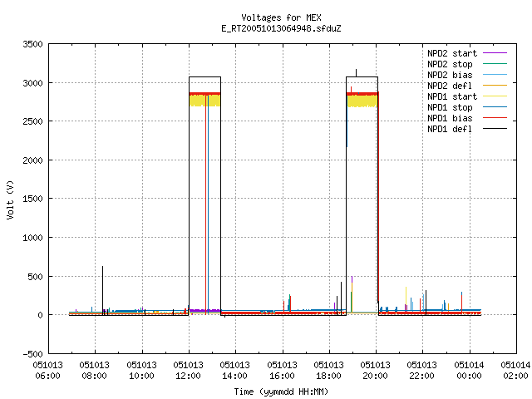Screen dimensions: 532x399
Task: Click the green NPD2 stop legend line
Action: click(x=495, y=63)
